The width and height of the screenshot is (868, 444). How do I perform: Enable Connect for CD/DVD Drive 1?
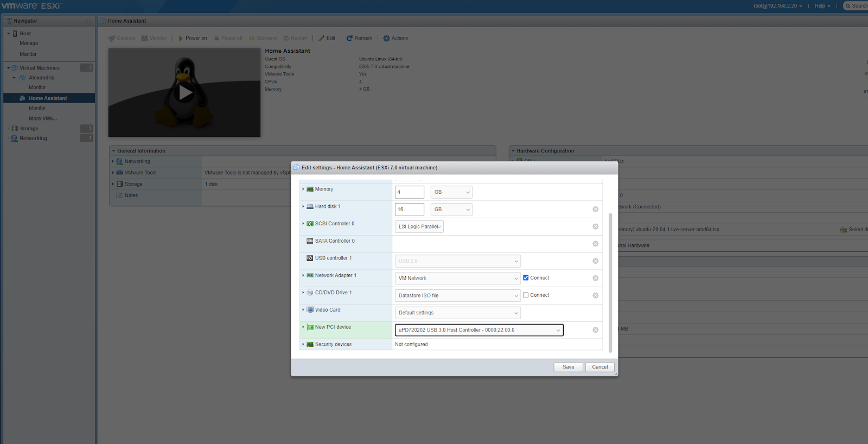[x=526, y=295]
